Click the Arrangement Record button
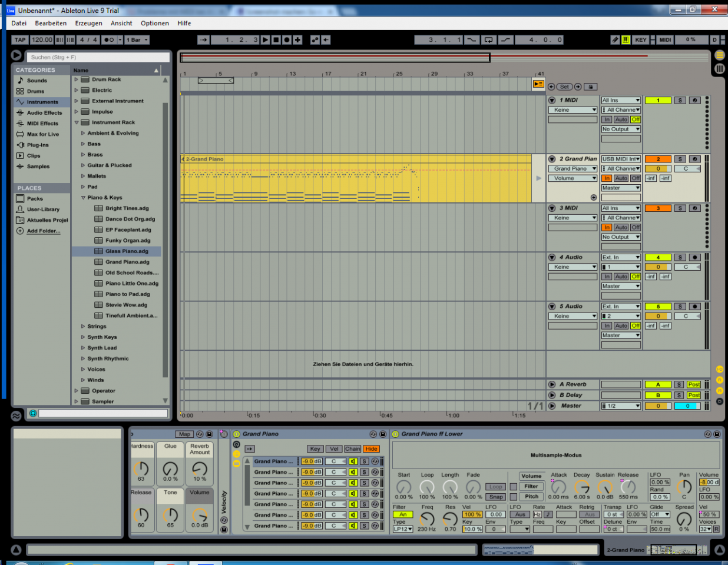The image size is (728, 565). pos(287,40)
